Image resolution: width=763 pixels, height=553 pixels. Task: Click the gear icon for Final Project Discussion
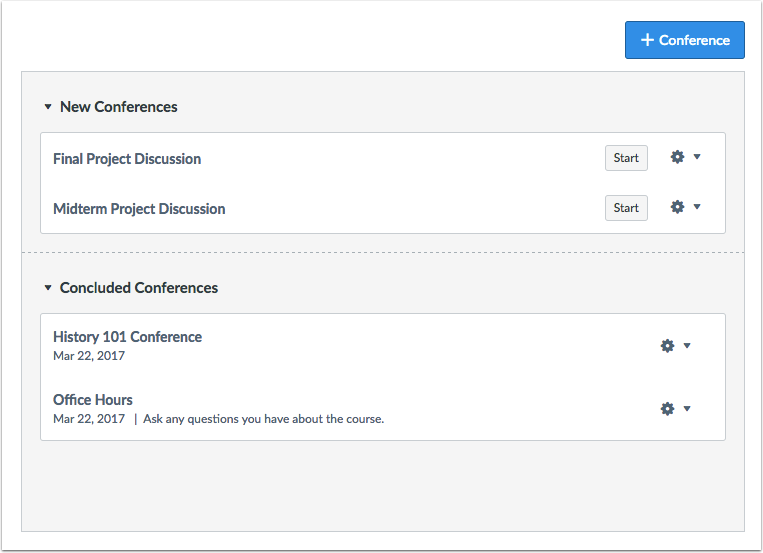677,157
